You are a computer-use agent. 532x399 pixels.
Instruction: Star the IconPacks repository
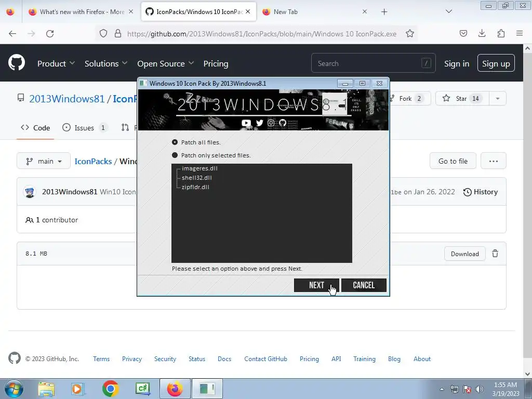coord(462,98)
